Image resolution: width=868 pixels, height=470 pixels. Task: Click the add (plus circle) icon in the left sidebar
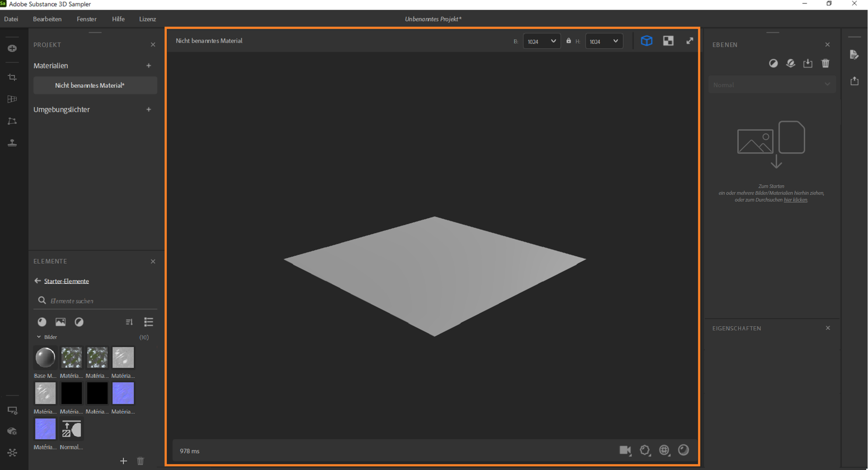[12, 48]
